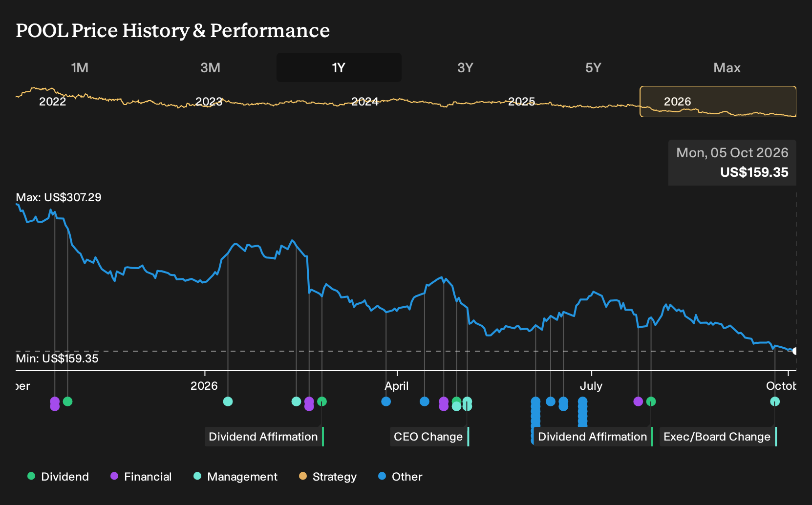
Task: Select the 1M time range tab
Action: [80, 67]
